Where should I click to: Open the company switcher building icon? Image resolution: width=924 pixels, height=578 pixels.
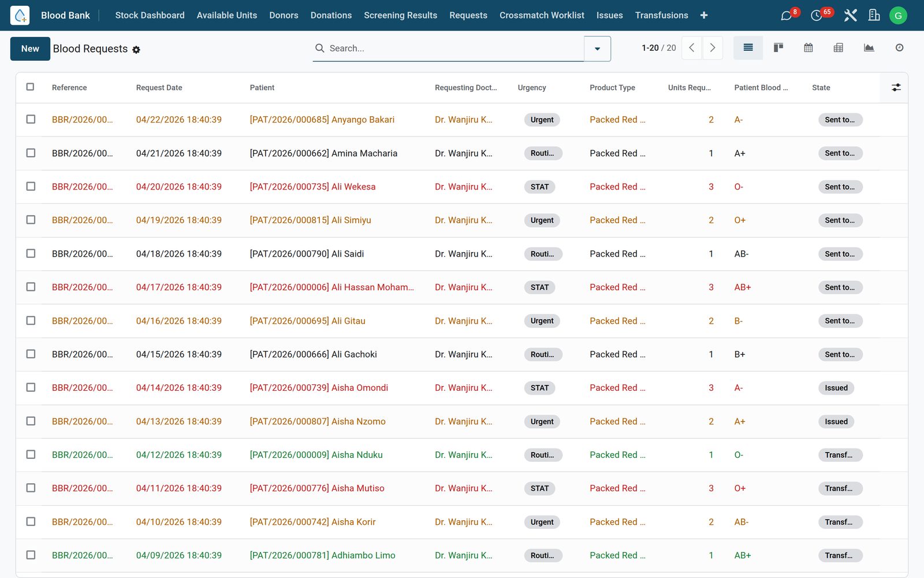click(874, 16)
